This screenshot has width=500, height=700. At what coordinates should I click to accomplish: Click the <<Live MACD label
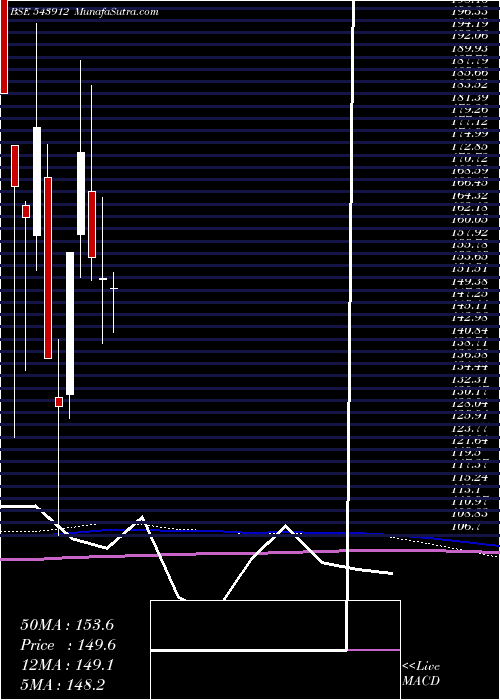pyautogui.click(x=421, y=674)
